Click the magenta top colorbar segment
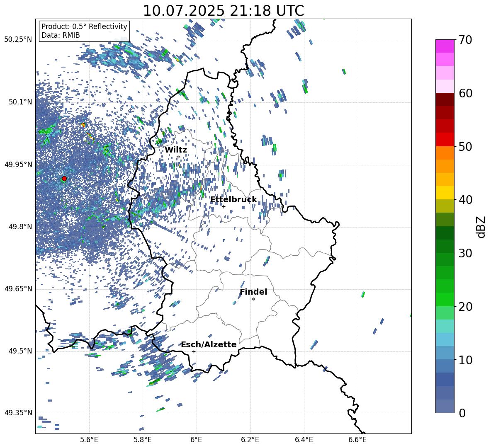 pos(445,46)
